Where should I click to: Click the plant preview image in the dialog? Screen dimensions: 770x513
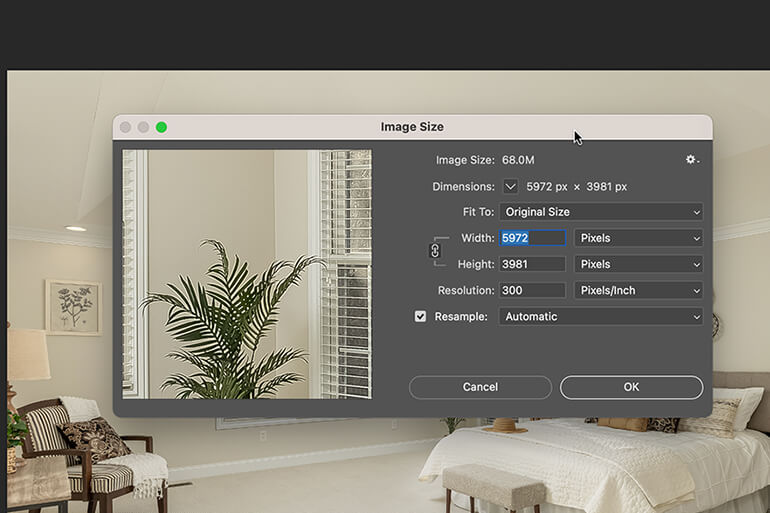(247, 274)
